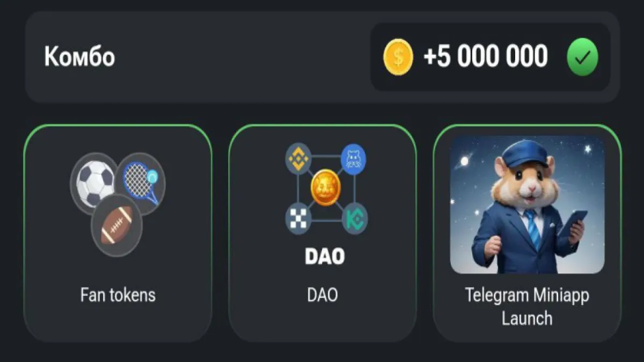Screen dimensions: 644x362
Task: Click the Binance logo icon
Action: pyautogui.click(x=298, y=158)
